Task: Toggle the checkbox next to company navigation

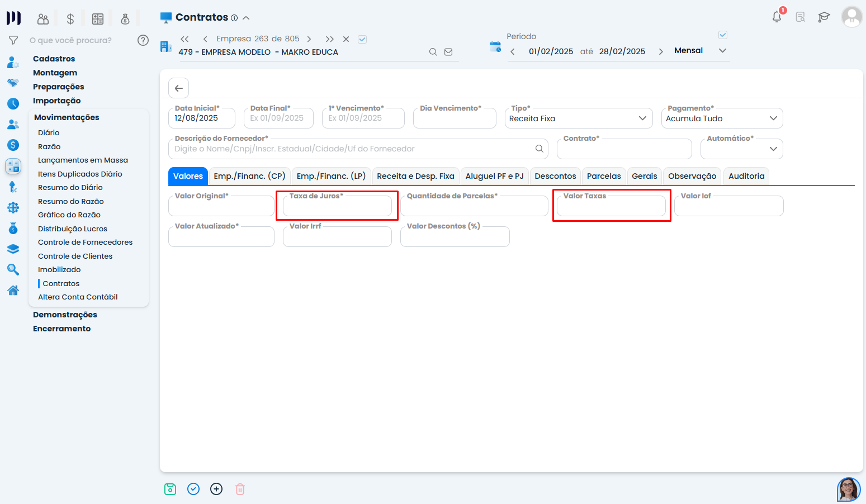Action: [x=362, y=39]
